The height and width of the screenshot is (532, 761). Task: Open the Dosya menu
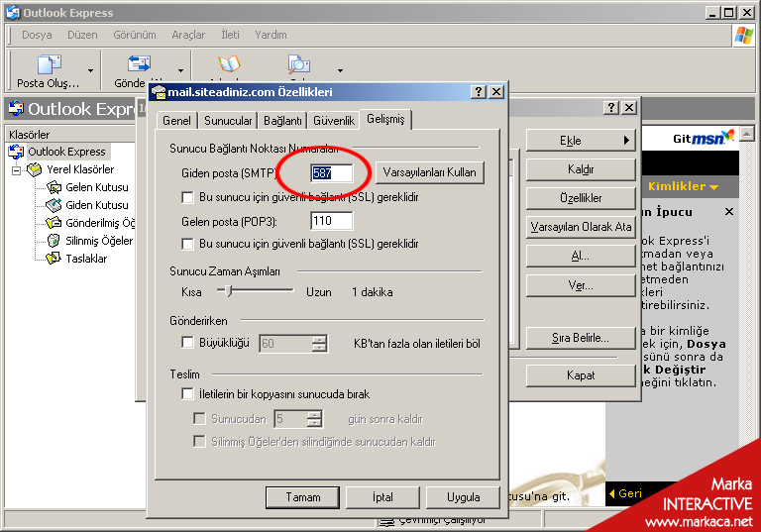pos(37,35)
